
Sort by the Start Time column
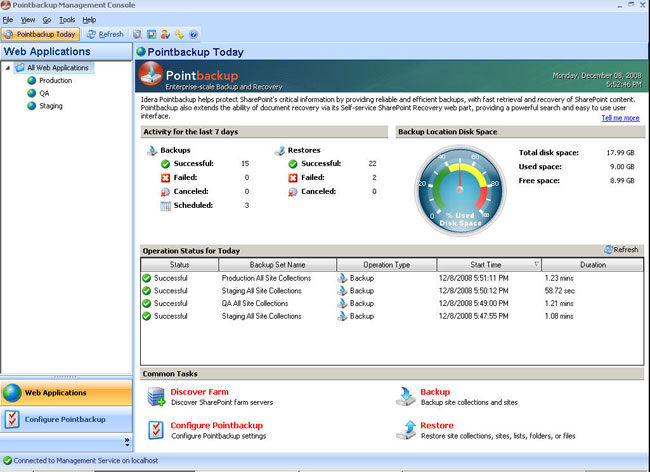coord(489,265)
